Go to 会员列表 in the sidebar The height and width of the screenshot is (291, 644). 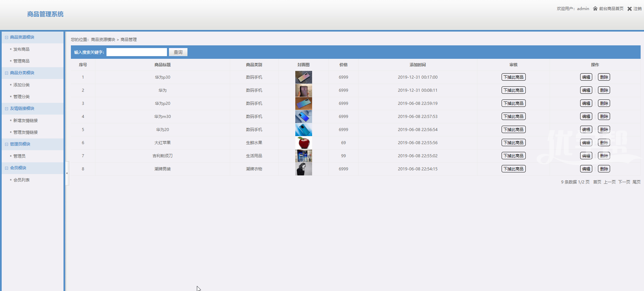(x=22, y=180)
